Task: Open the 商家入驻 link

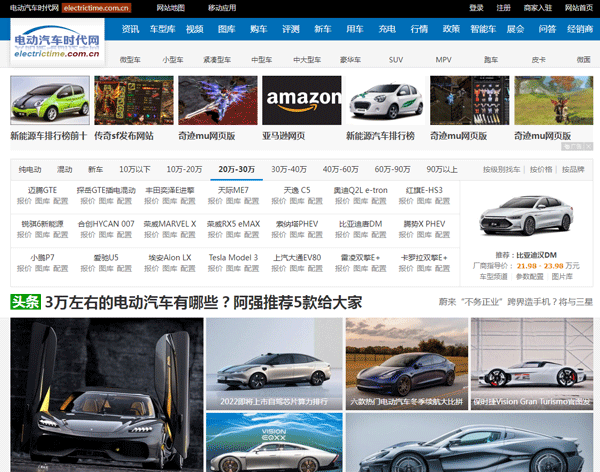Action: point(538,8)
